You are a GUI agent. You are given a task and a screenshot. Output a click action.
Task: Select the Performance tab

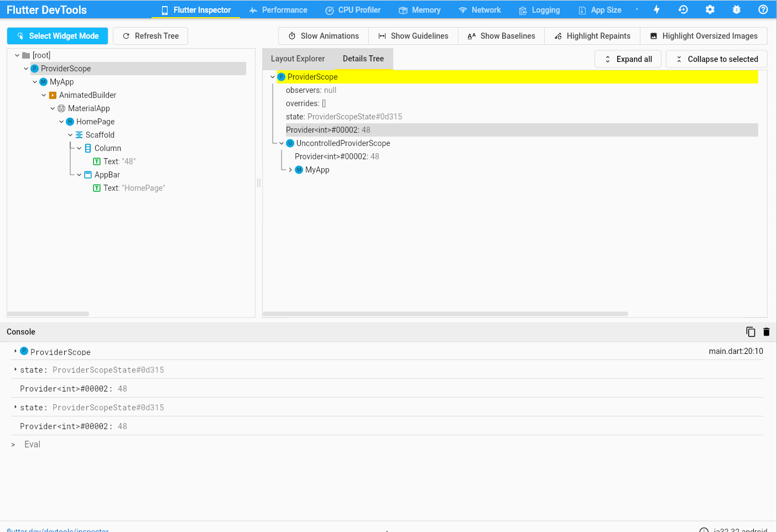click(278, 9)
